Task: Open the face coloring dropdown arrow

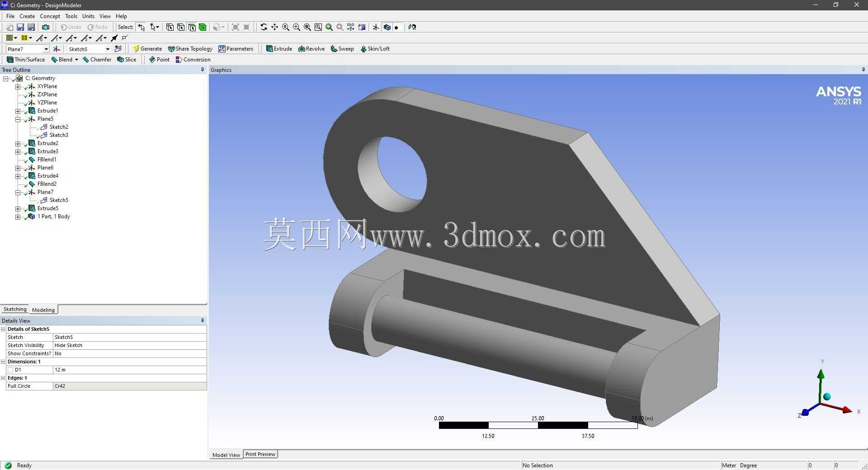Action: pyautogui.click(x=16, y=38)
